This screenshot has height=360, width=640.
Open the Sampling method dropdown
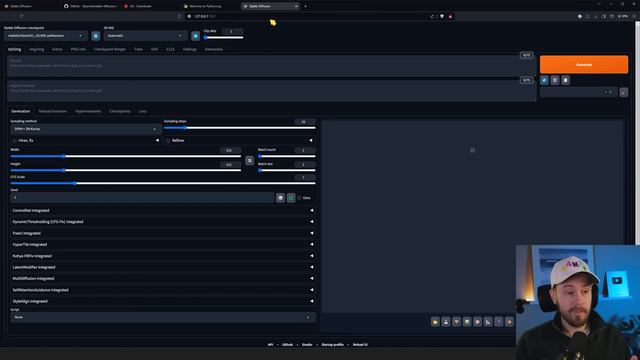click(86, 129)
